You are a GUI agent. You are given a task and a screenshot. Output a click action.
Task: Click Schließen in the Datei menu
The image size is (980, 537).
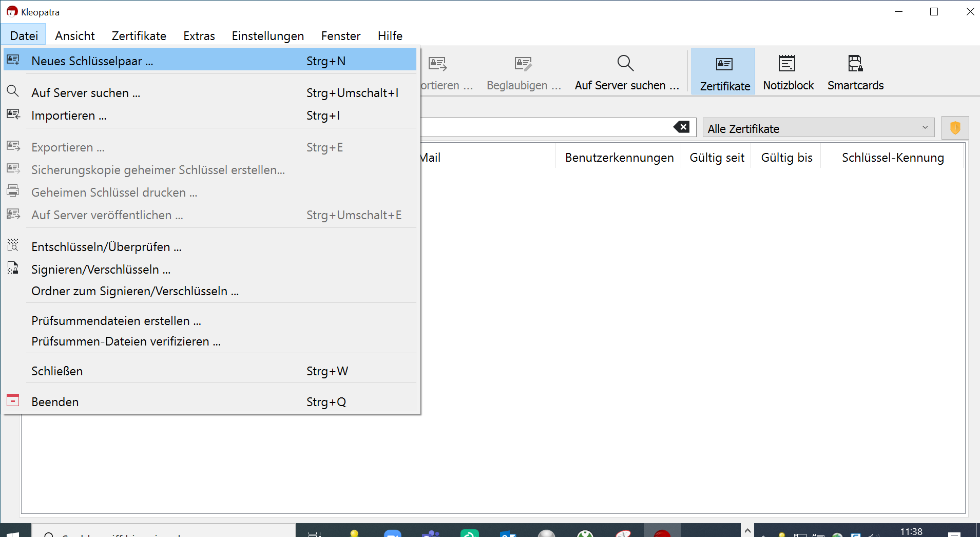[x=57, y=371]
